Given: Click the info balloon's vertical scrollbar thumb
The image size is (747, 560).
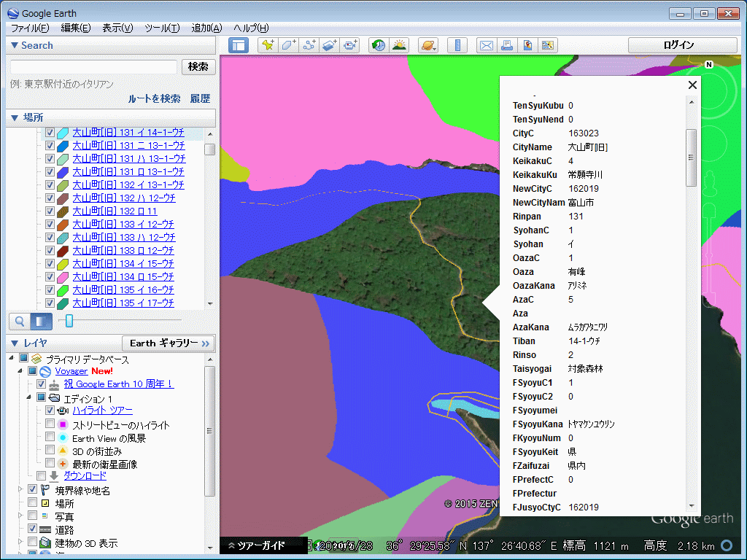Looking at the screenshot, I should 692,157.
